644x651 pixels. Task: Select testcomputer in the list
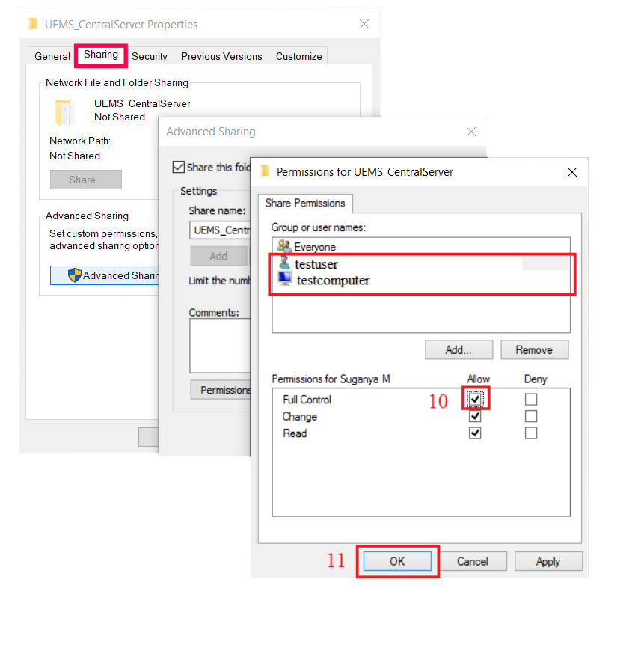click(332, 281)
